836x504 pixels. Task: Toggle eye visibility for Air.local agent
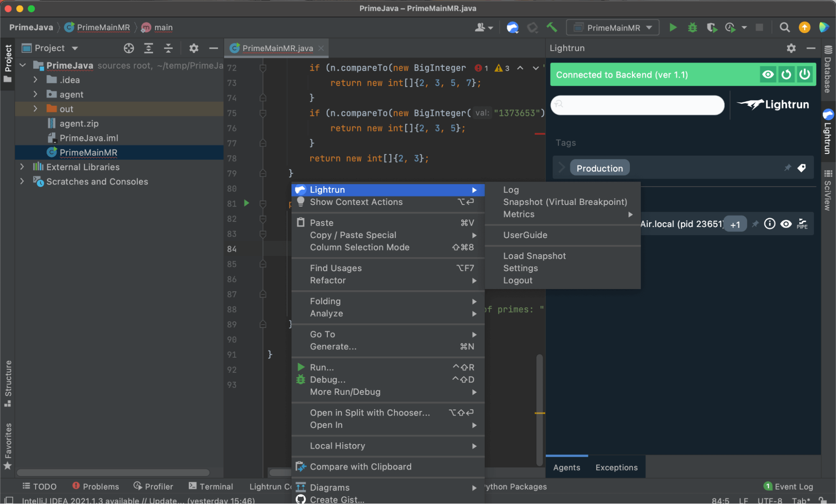pos(786,224)
